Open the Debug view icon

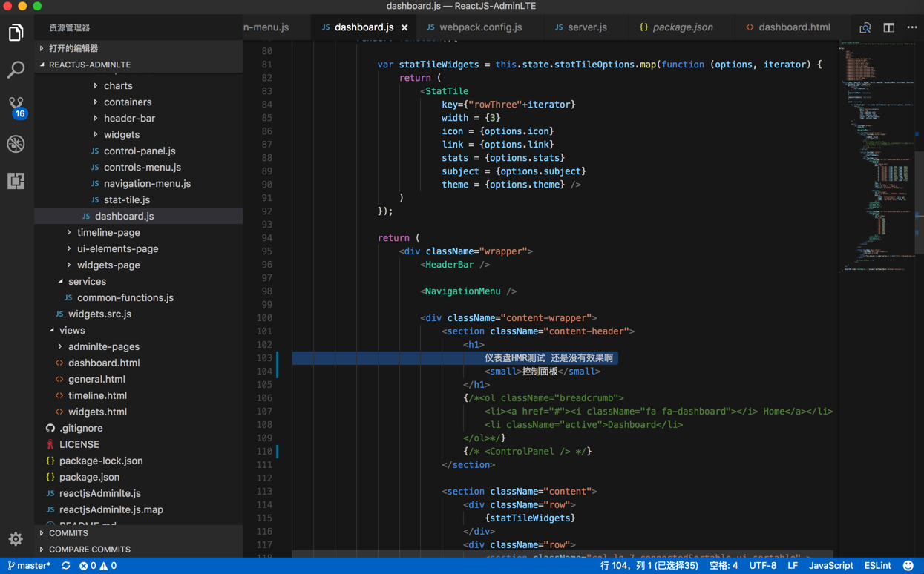click(16, 144)
